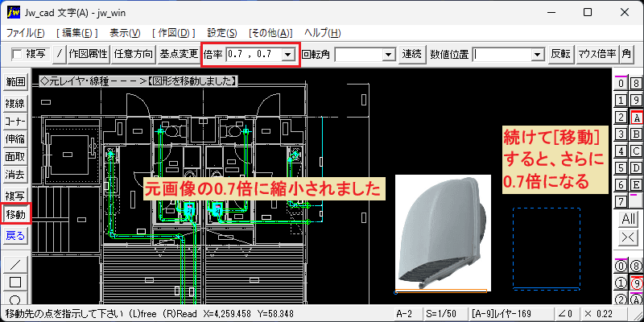Open the 設定(S) menu
Screen dimensions: 644x322
[x=222, y=33]
